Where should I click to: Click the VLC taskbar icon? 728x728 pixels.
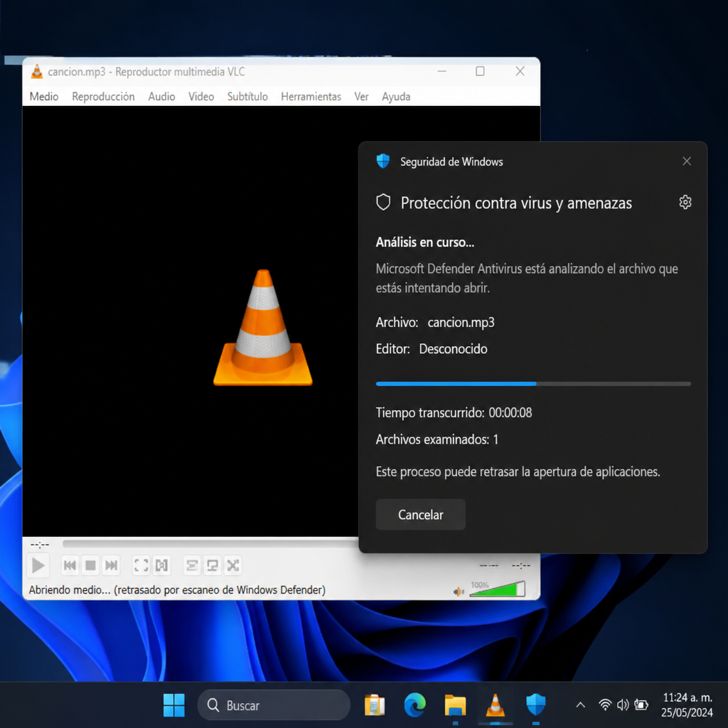[x=495, y=705]
